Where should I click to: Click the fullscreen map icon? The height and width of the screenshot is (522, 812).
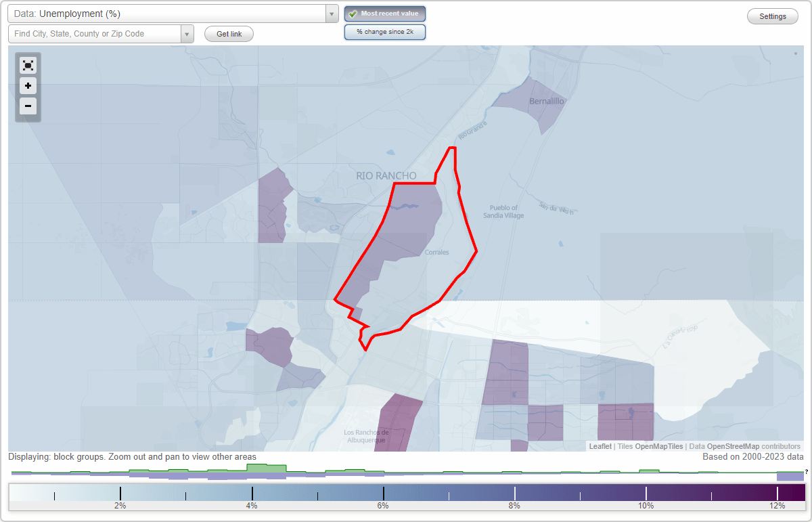pos(28,66)
